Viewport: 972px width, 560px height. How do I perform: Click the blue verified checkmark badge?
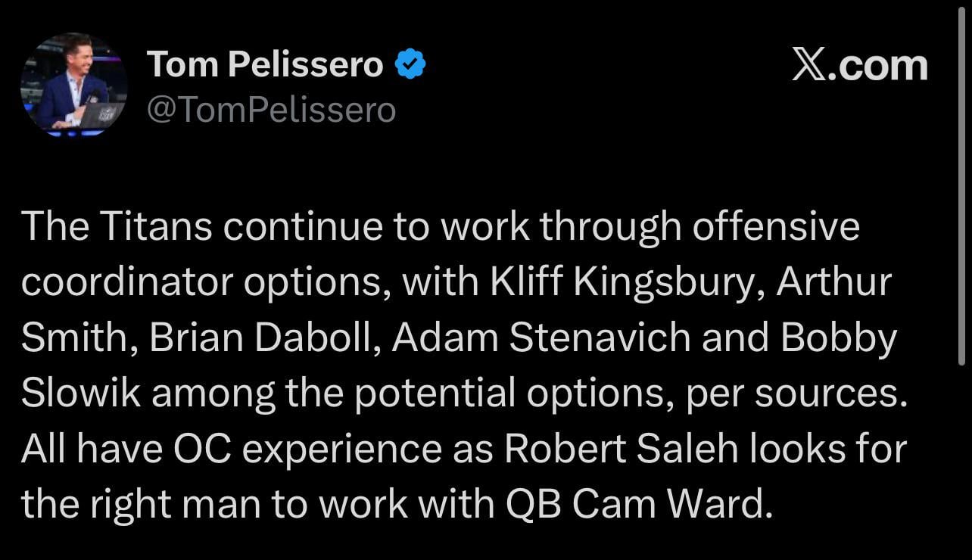411,65
